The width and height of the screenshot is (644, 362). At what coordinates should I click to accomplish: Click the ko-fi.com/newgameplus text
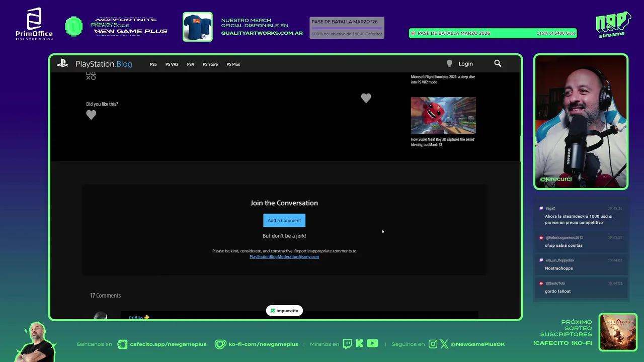(x=263, y=344)
